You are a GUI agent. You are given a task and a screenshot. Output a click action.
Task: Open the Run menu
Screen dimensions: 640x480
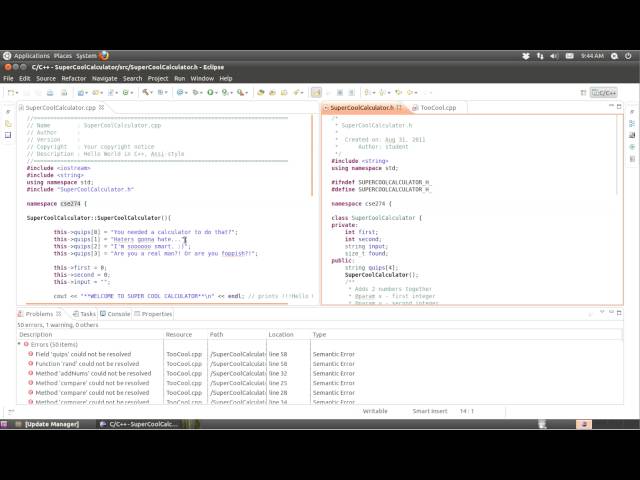click(180, 78)
